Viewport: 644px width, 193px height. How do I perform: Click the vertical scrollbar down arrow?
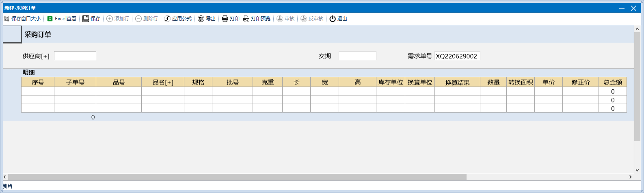coord(637,170)
